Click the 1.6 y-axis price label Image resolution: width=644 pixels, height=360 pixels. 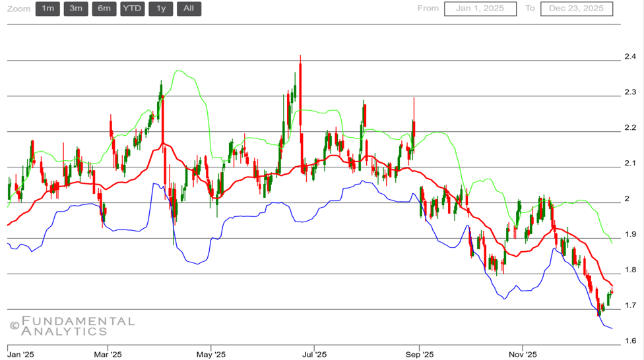630,341
